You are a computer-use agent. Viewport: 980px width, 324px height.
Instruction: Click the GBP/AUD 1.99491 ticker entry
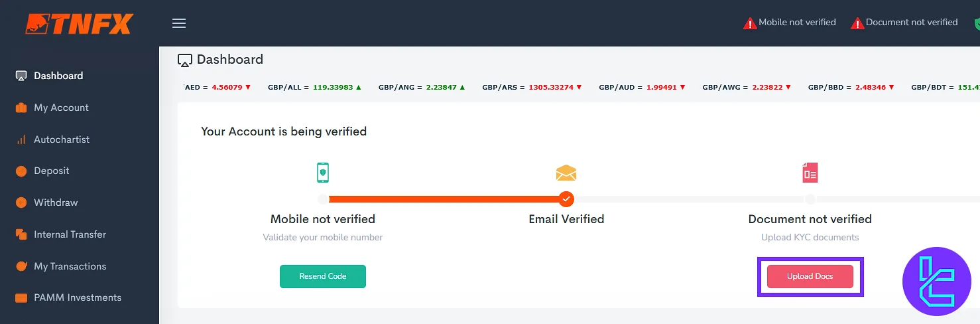click(x=642, y=87)
